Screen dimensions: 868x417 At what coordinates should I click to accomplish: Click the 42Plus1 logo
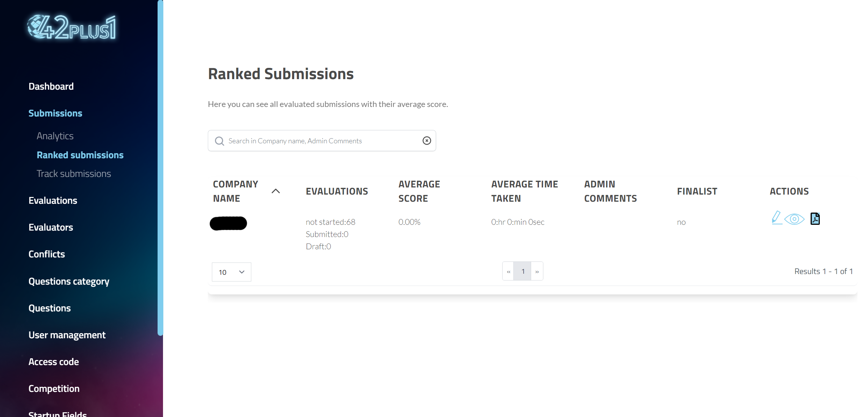click(x=72, y=27)
